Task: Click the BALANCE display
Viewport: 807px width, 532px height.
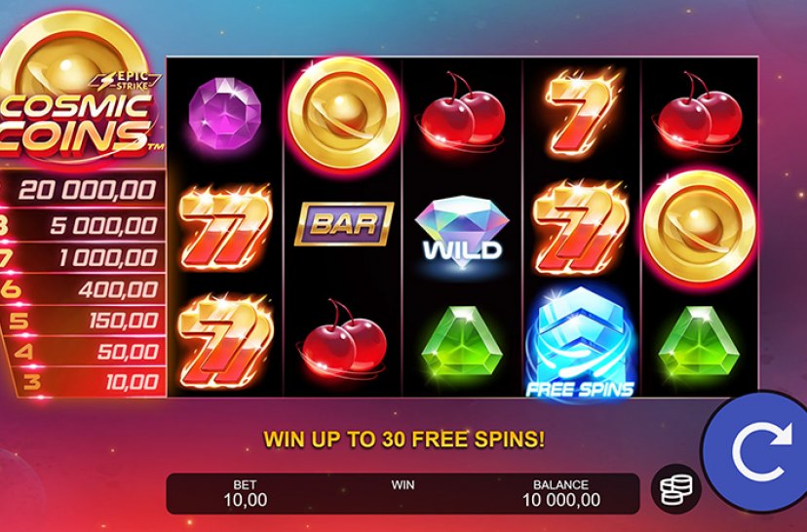Action: point(561,493)
